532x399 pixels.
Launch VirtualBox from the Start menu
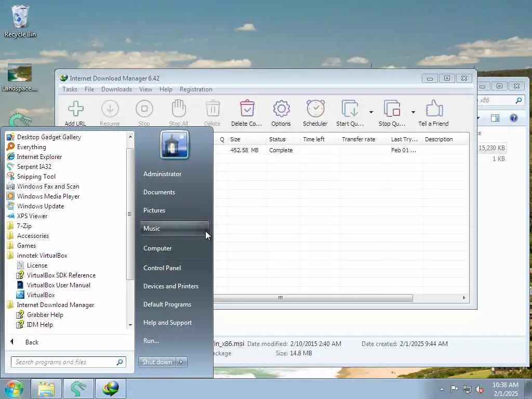pyautogui.click(x=66, y=295)
